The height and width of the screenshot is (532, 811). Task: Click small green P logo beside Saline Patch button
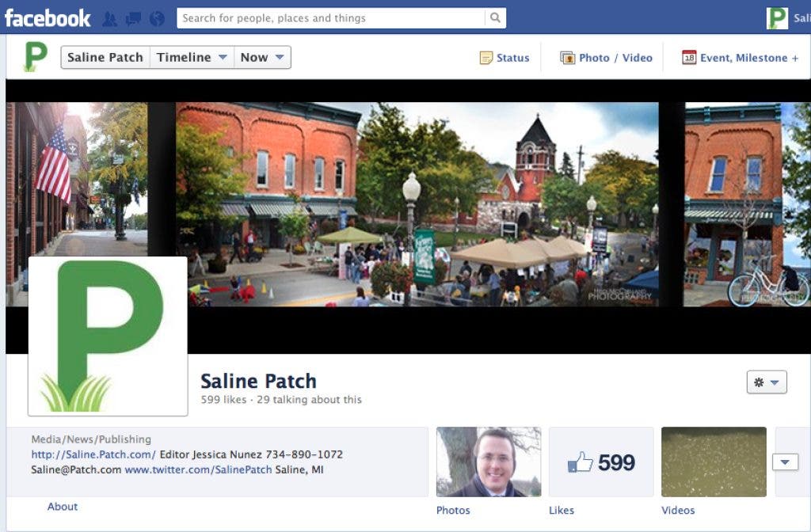coord(36,56)
